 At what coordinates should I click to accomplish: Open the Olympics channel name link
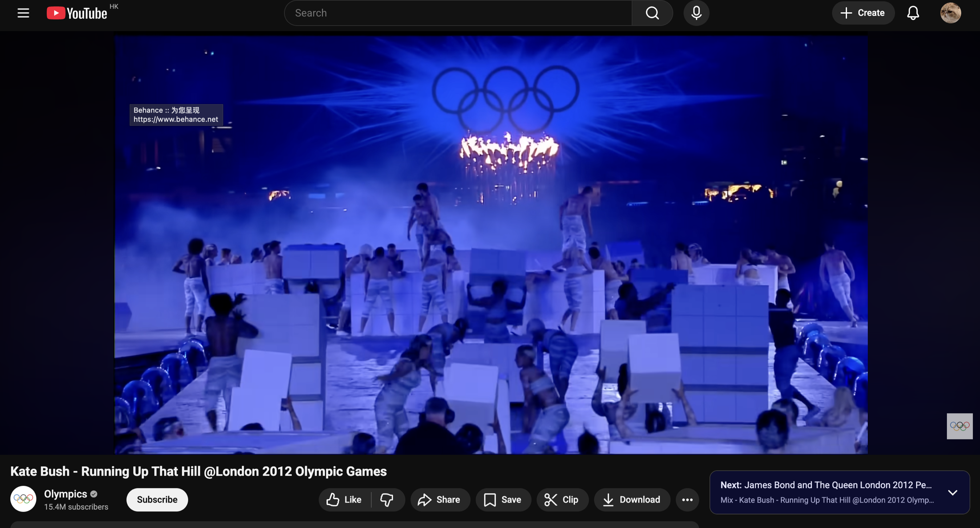point(66,494)
